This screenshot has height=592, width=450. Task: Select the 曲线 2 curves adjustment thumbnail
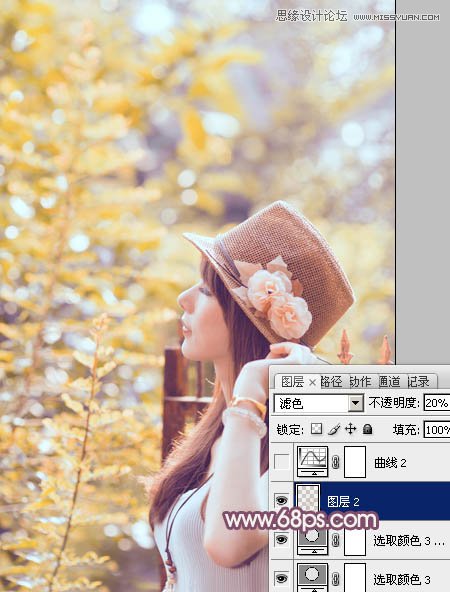pyautogui.click(x=312, y=462)
